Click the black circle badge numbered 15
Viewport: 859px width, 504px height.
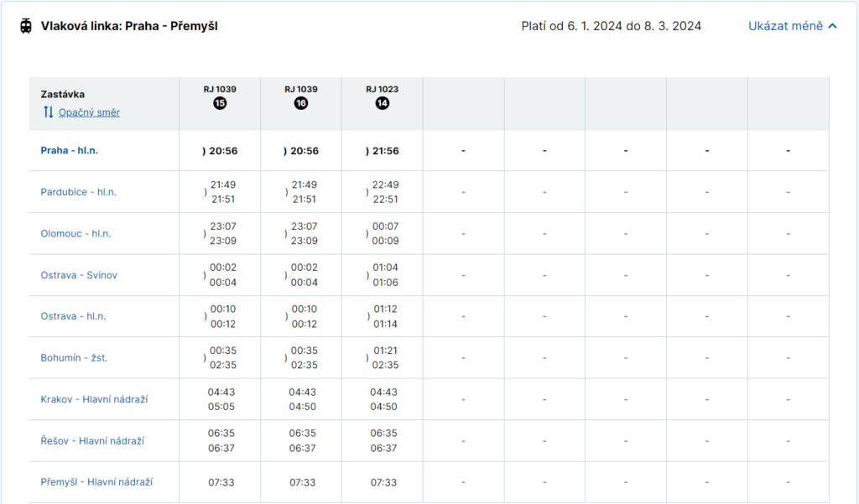(220, 103)
